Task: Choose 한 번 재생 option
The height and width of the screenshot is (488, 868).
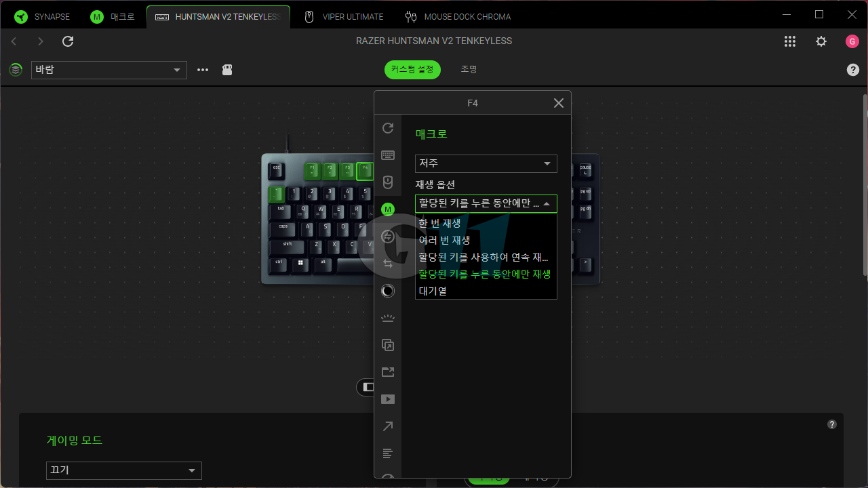Action: click(486, 223)
